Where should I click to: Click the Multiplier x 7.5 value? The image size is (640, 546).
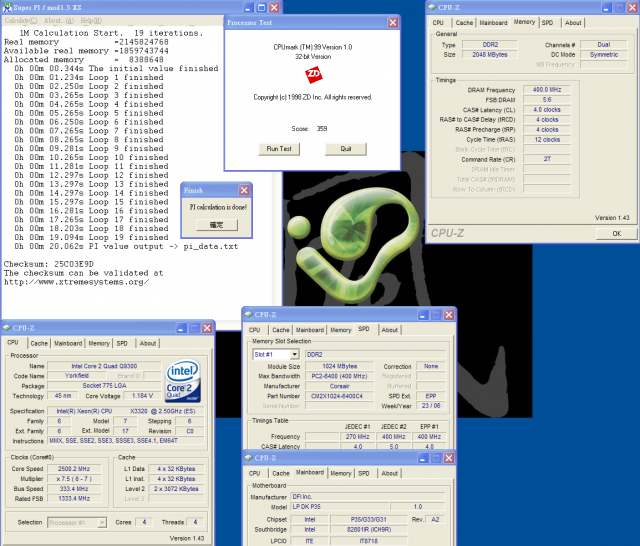74,479
